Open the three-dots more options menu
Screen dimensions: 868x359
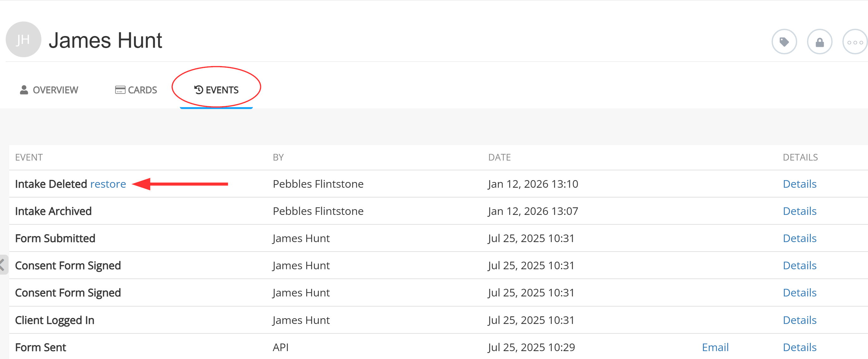(x=854, y=42)
